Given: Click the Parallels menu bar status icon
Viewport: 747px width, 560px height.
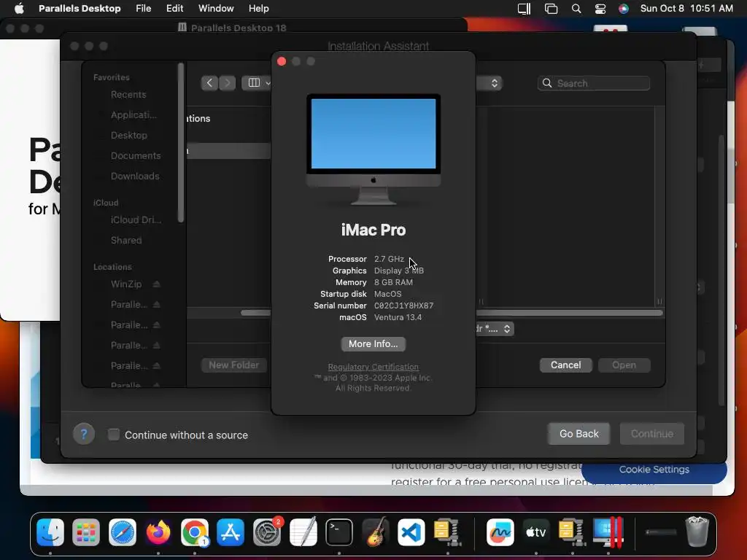Looking at the screenshot, I should coord(524,8).
